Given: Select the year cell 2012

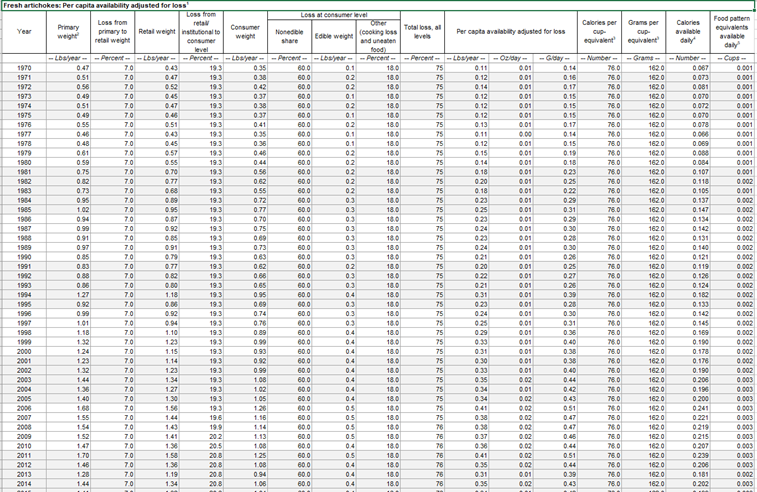Looking at the screenshot, I should (24, 465).
